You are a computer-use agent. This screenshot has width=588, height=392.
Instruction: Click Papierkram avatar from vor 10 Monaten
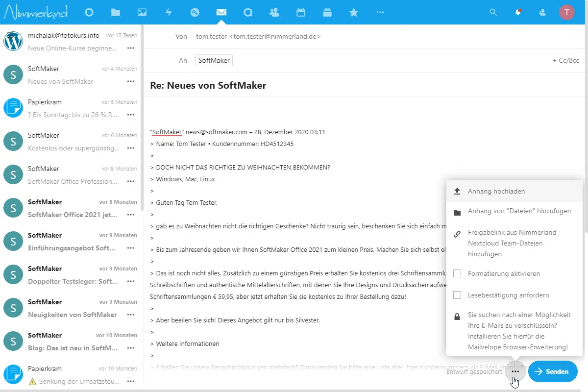click(13, 374)
